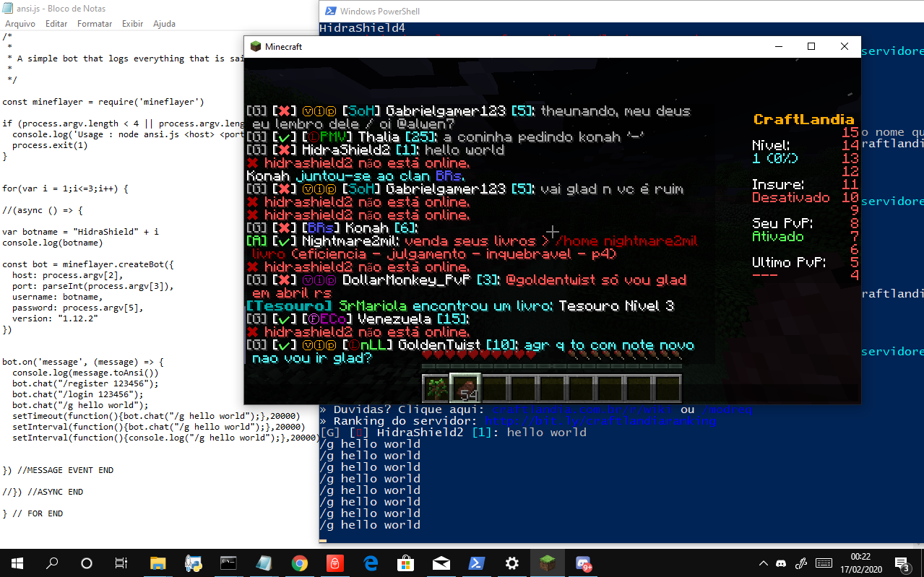924x577 pixels.
Task: Open Google Chrome from taskbar
Action: pos(299,563)
